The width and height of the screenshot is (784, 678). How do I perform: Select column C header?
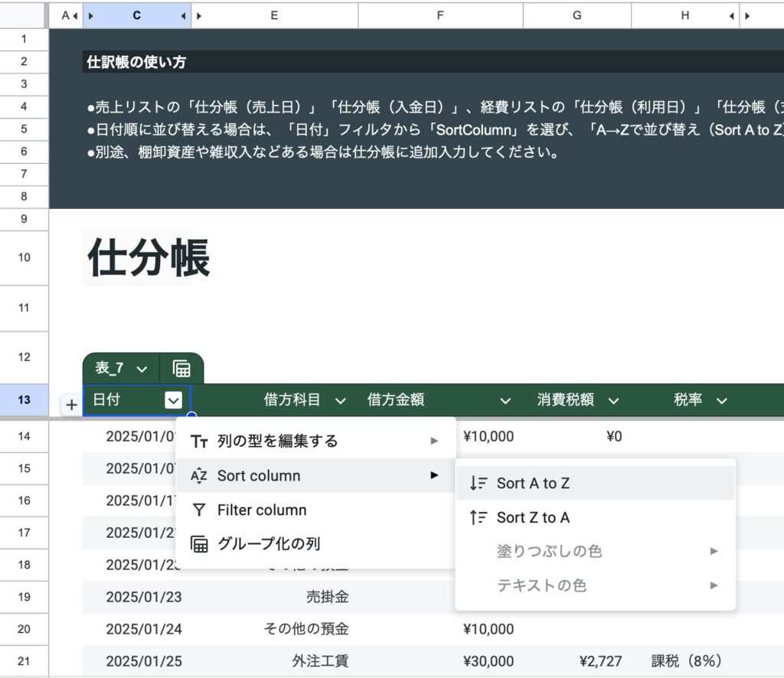[136, 15]
